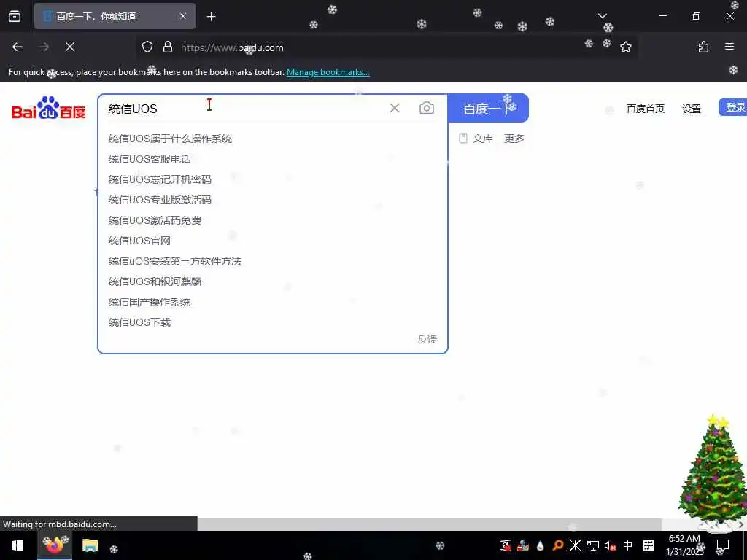Open Firefox View tab list icon
The width and height of the screenshot is (747, 560).
tap(15, 17)
